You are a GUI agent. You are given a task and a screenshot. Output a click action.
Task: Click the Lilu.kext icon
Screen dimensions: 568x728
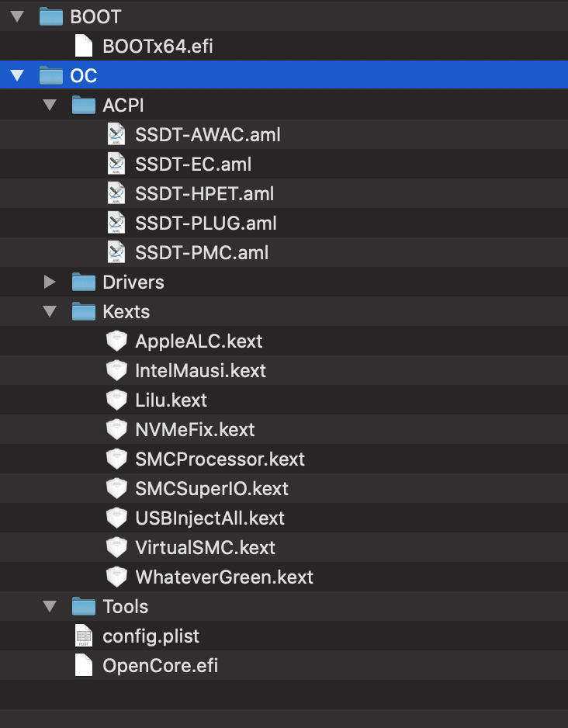pyautogui.click(x=116, y=400)
